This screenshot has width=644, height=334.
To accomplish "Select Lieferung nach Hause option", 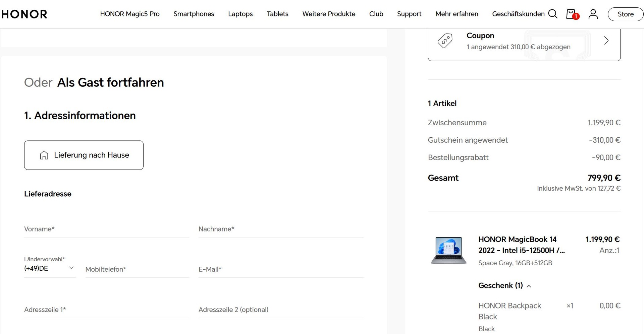I will [x=84, y=155].
